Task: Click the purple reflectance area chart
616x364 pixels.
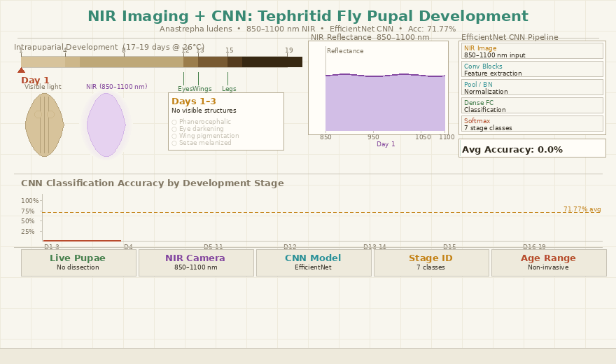Action: (386, 103)
